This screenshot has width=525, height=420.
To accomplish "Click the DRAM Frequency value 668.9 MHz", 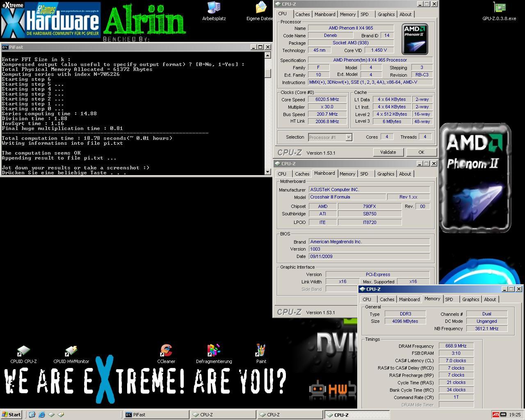I will 456,346.
